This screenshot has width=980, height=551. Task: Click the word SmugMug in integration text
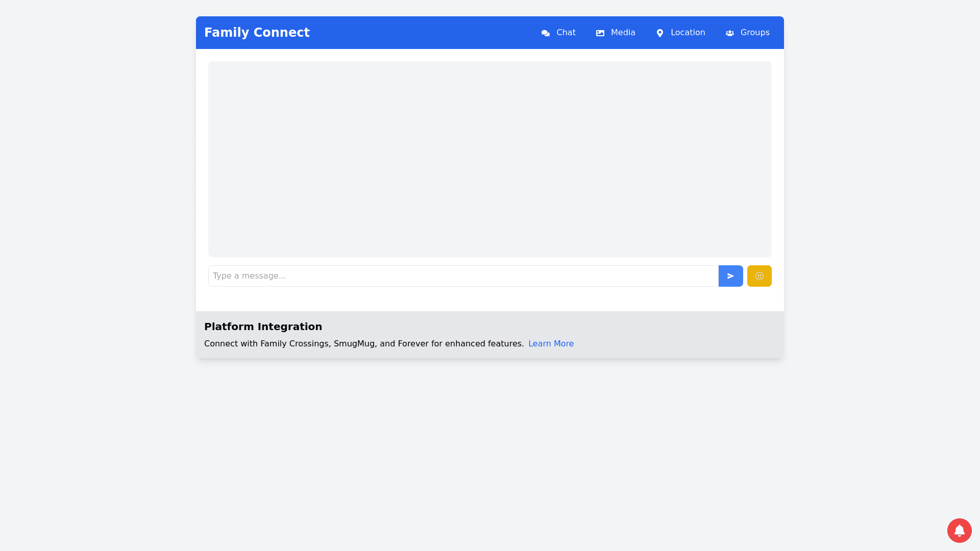354,344
